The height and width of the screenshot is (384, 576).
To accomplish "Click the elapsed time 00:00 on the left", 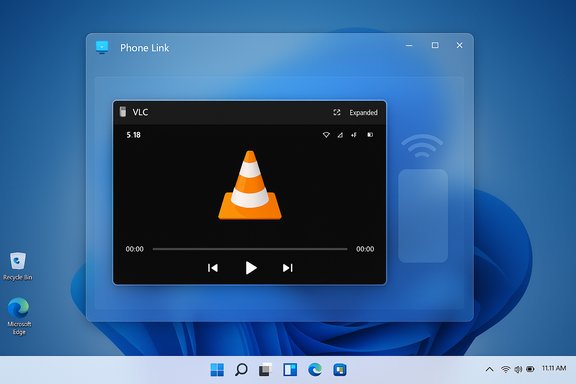I will (134, 249).
